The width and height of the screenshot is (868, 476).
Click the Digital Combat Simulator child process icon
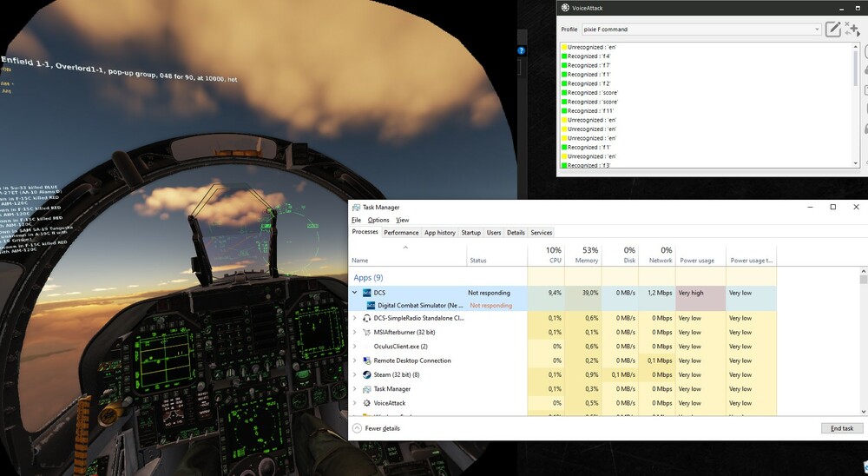tap(371, 306)
